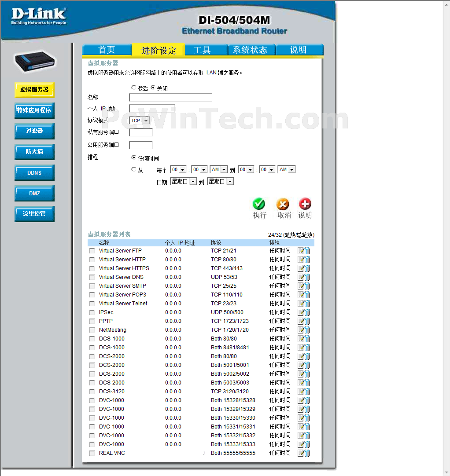The height and width of the screenshot is (476, 450).
Task: Click the 公用服务端口 public port field
Action: (x=141, y=145)
